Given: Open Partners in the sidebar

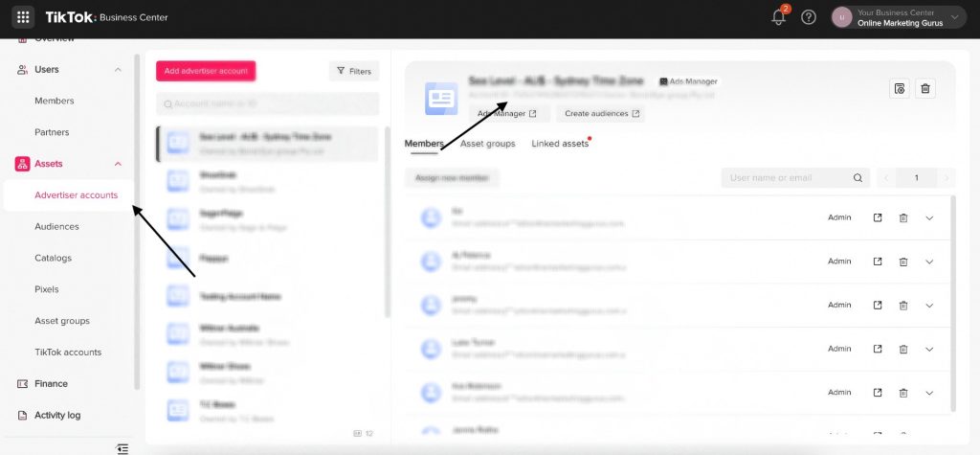Looking at the screenshot, I should 52,132.
